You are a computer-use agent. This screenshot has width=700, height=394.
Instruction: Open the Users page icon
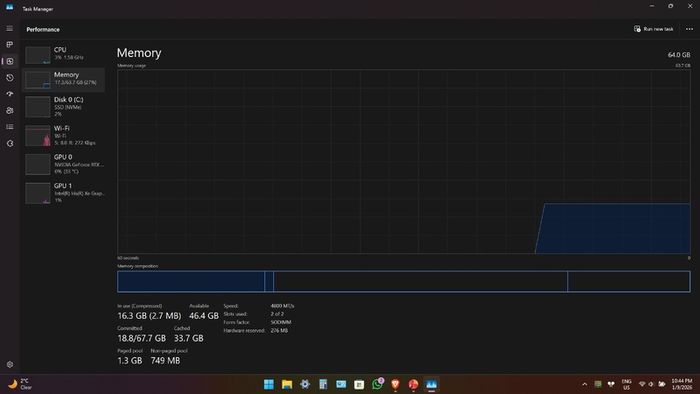click(x=10, y=110)
